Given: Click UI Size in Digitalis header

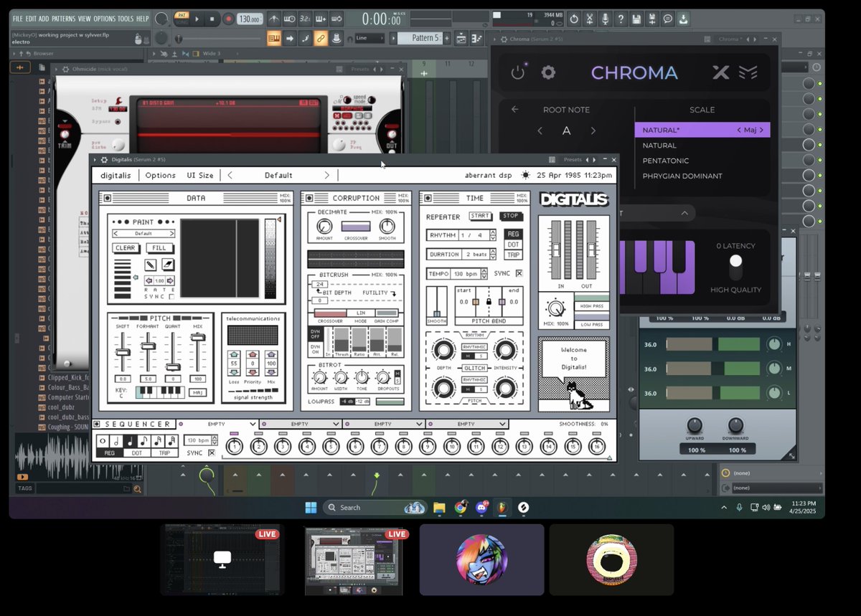Looking at the screenshot, I should pyautogui.click(x=200, y=175).
